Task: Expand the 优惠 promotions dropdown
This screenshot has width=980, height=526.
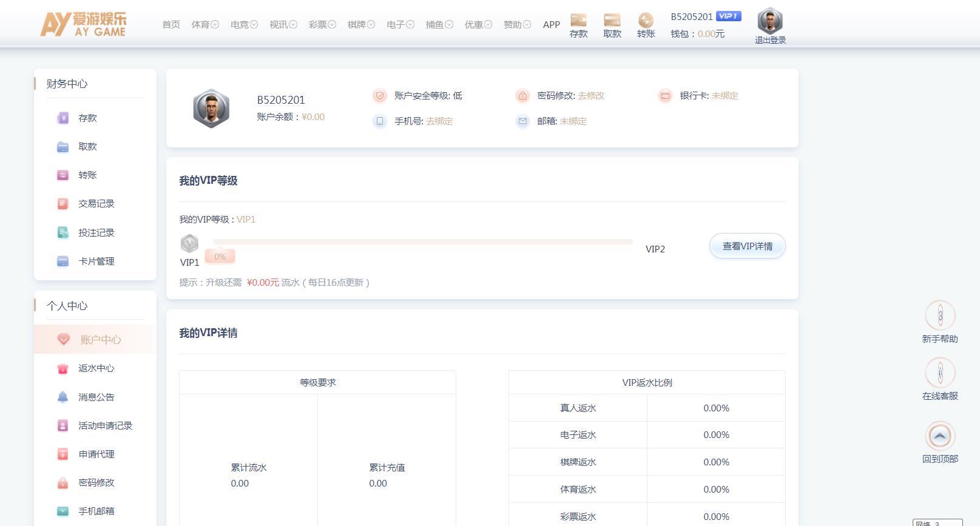Action: 478,25
